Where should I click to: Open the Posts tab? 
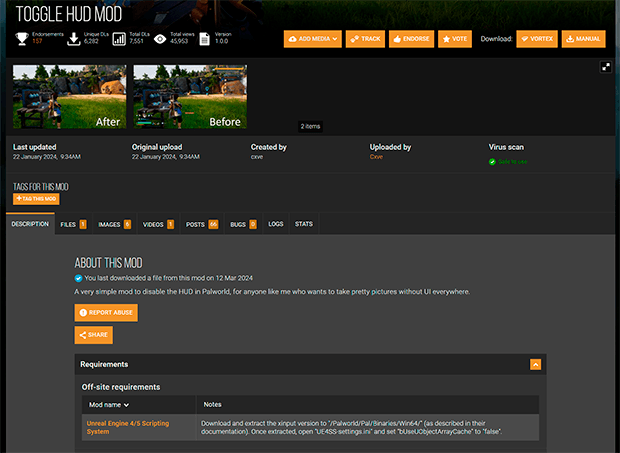202,224
